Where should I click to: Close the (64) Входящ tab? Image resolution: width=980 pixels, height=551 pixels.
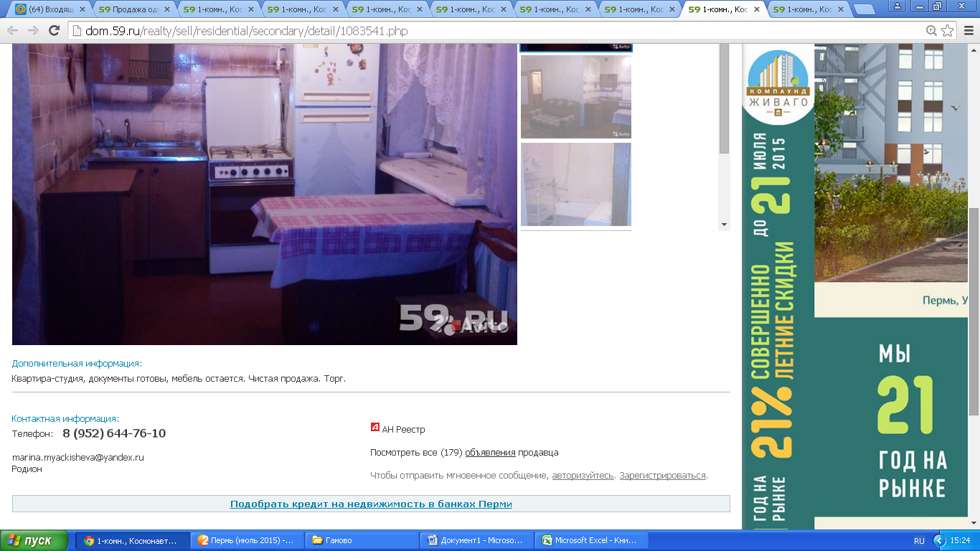(x=82, y=10)
